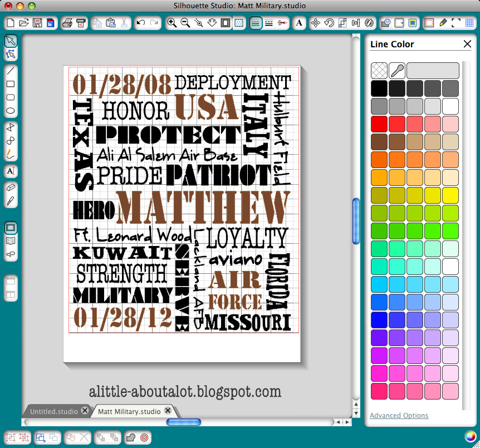The width and height of the screenshot is (480, 448).
Task: Open the Text Style window with A icon
Action: [x=299, y=23]
